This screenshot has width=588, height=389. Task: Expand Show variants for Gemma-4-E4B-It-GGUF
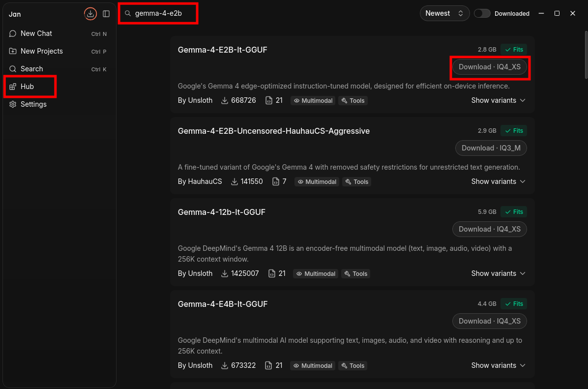click(498, 365)
